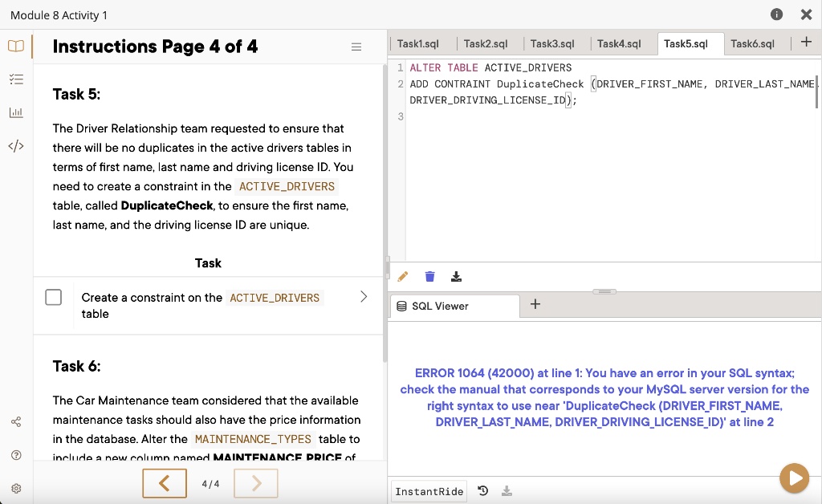The width and height of the screenshot is (822, 504).
Task: Open the query history icon near InstantRide
Action: [x=483, y=491]
